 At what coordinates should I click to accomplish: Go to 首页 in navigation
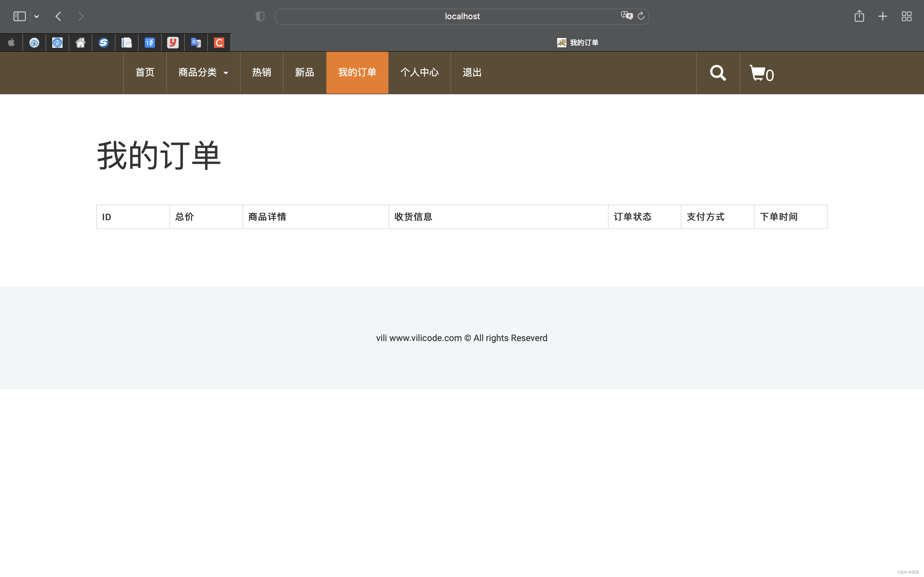145,72
